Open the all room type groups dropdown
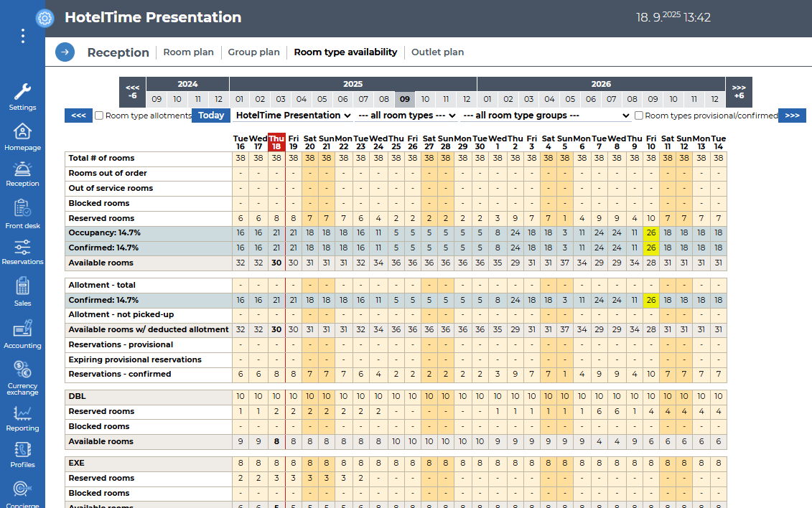The height and width of the screenshot is (508, 812). [546, 116]
